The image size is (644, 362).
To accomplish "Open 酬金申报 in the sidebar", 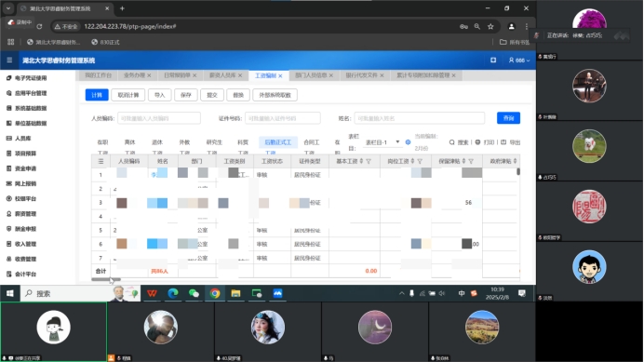I will click(x=25, y=229).
